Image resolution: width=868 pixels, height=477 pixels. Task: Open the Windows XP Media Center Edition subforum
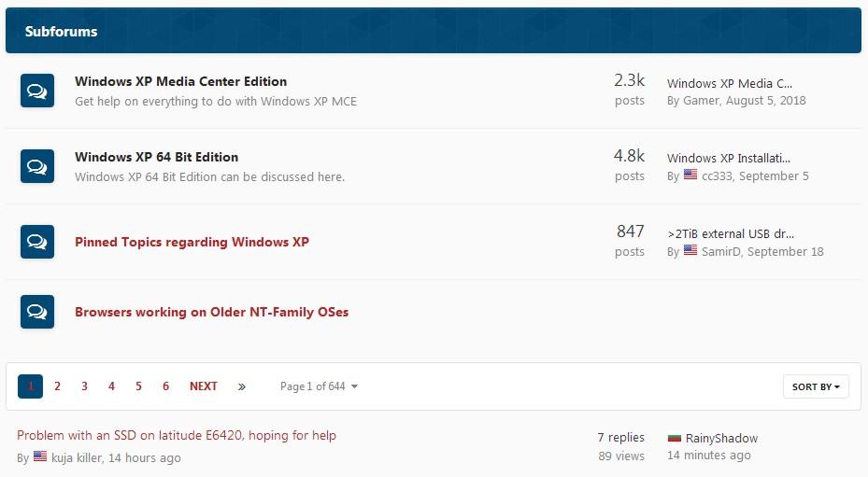180,81
